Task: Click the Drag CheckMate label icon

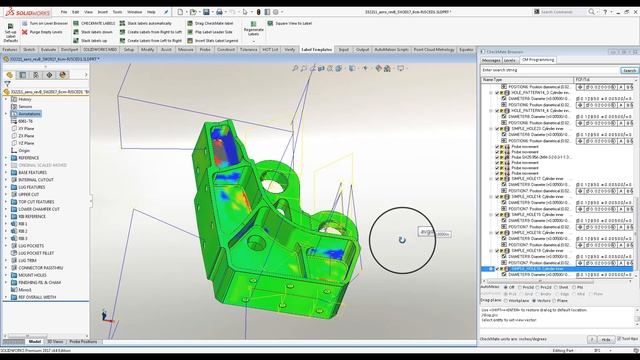Action: point(190,23)
